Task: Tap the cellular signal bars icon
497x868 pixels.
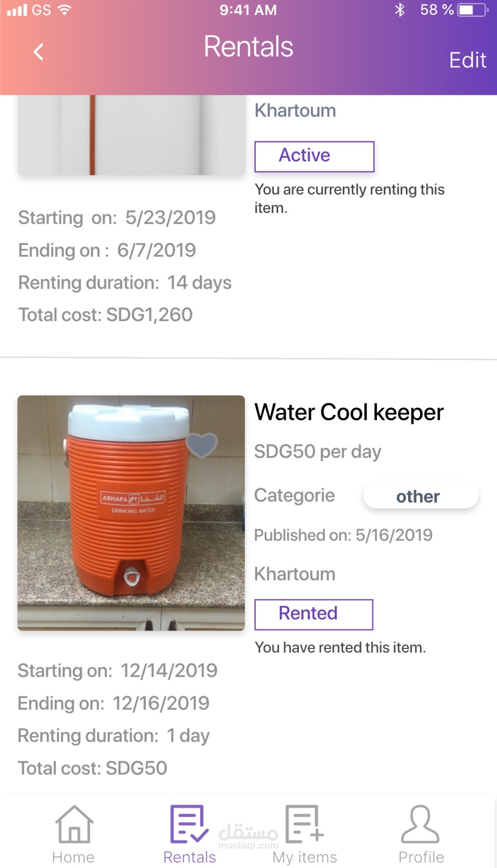Action: point(17,10)
